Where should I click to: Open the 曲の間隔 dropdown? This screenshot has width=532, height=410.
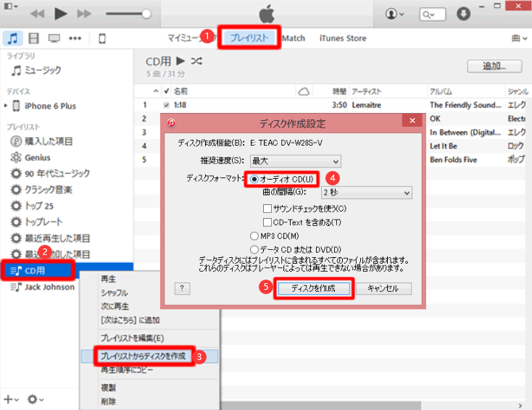(367, 193)
